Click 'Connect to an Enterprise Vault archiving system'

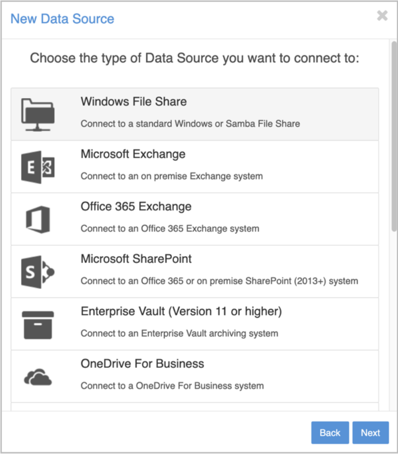pos(179,333)
